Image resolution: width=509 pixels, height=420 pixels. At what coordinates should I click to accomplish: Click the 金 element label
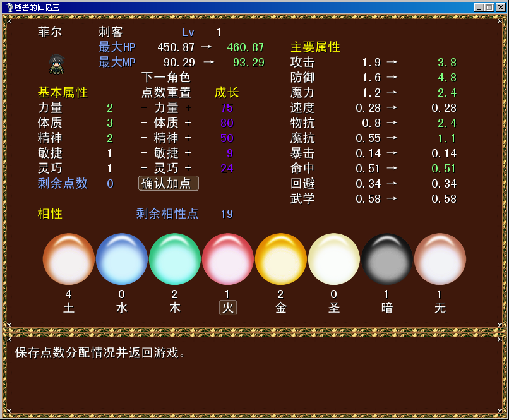click(281, 308)
